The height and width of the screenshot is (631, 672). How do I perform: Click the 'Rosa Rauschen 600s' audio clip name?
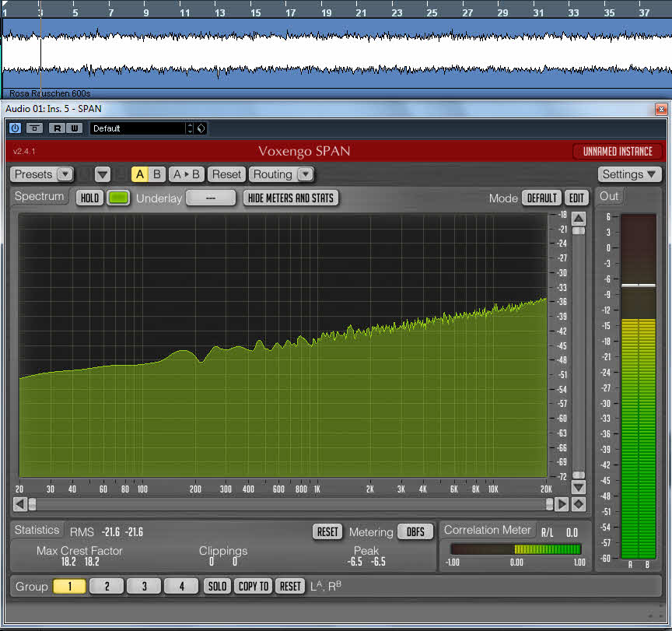coord(50,93)
